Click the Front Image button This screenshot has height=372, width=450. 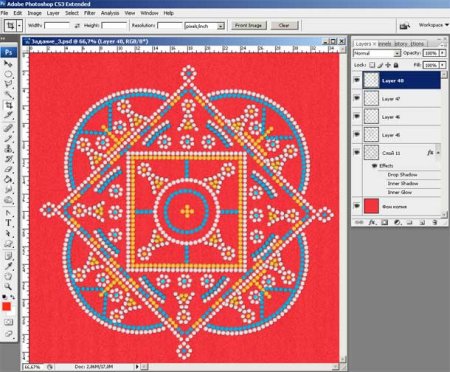pos(248,25)
